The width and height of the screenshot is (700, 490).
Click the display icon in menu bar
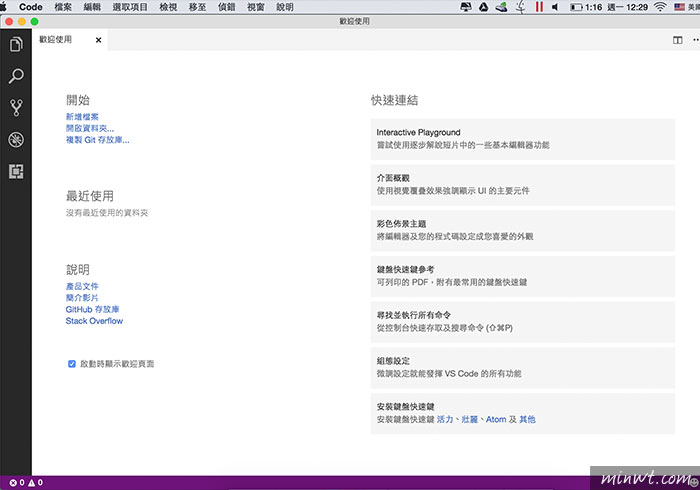tap(466, 7)
